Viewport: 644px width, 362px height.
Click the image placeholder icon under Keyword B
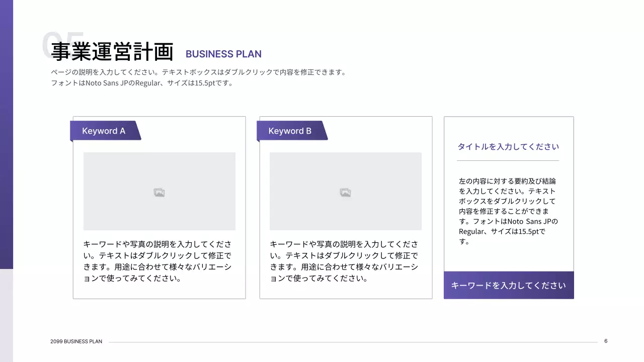(x=345, y=192)
